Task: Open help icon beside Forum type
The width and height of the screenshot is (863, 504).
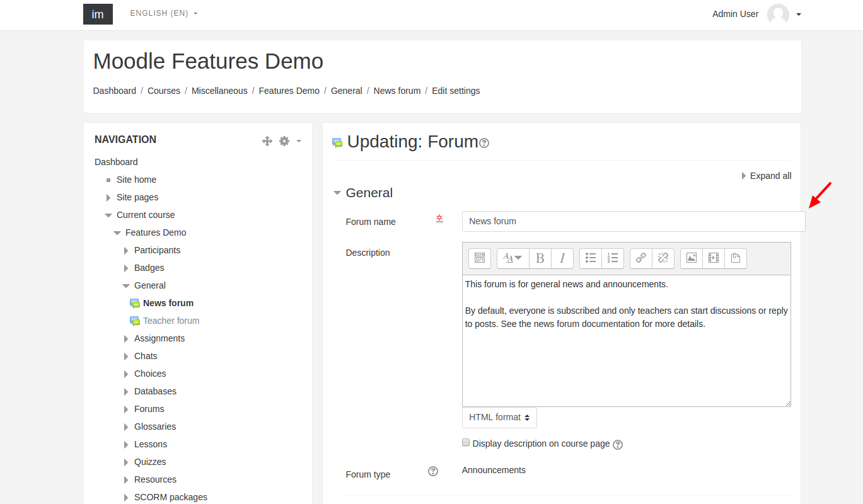Action: click(x=433, y=471)
